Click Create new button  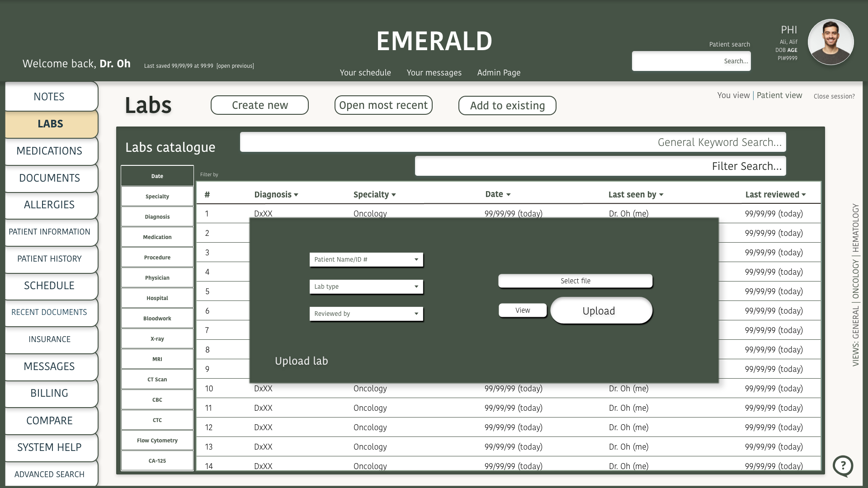259,105
